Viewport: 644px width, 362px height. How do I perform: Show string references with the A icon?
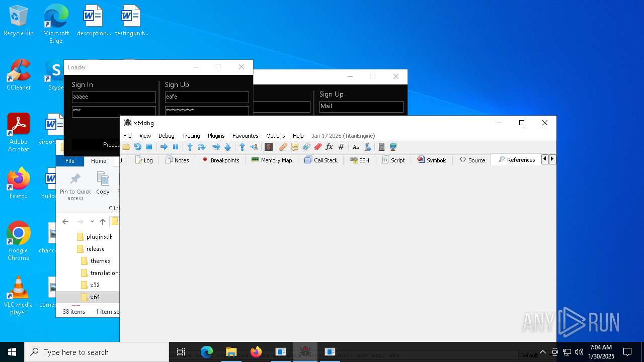pyautogui.click(x=356, y=147)
